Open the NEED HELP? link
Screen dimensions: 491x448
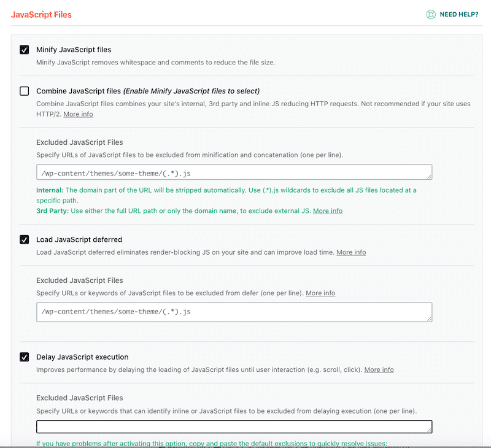point(458,14)
